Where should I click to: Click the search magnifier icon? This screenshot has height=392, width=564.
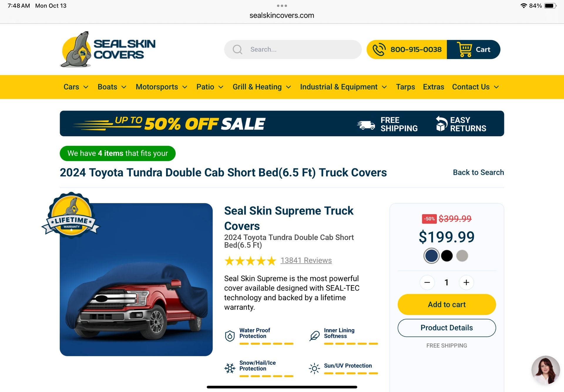click(237, 49)
